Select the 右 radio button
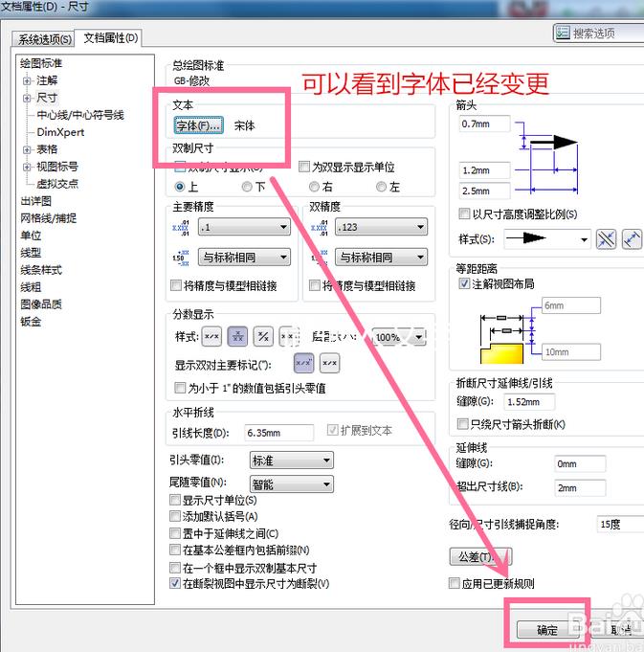The image size is (644, 652). pyautogui.click(x=314, y=187)
